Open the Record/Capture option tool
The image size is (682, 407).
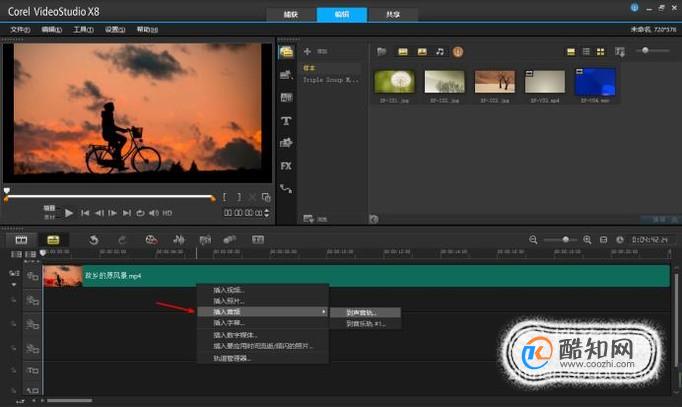(151, 240)
